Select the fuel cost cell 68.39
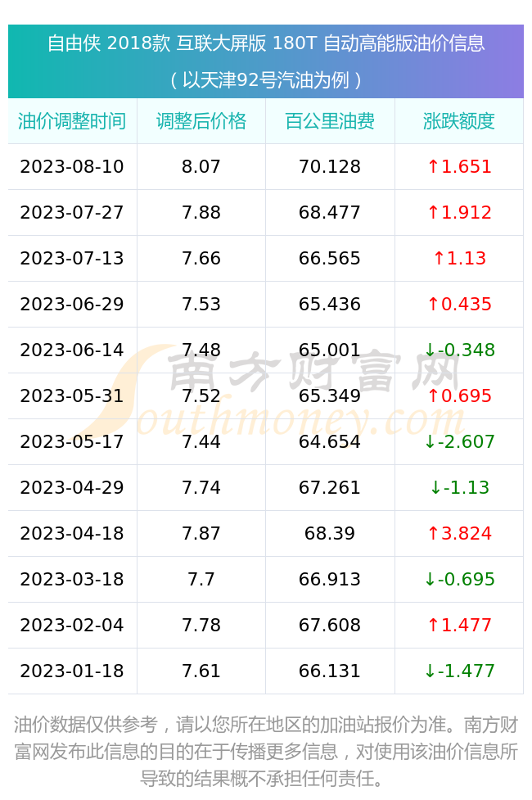532x800 pixels. pyautogui.click(x=330, y=534)
